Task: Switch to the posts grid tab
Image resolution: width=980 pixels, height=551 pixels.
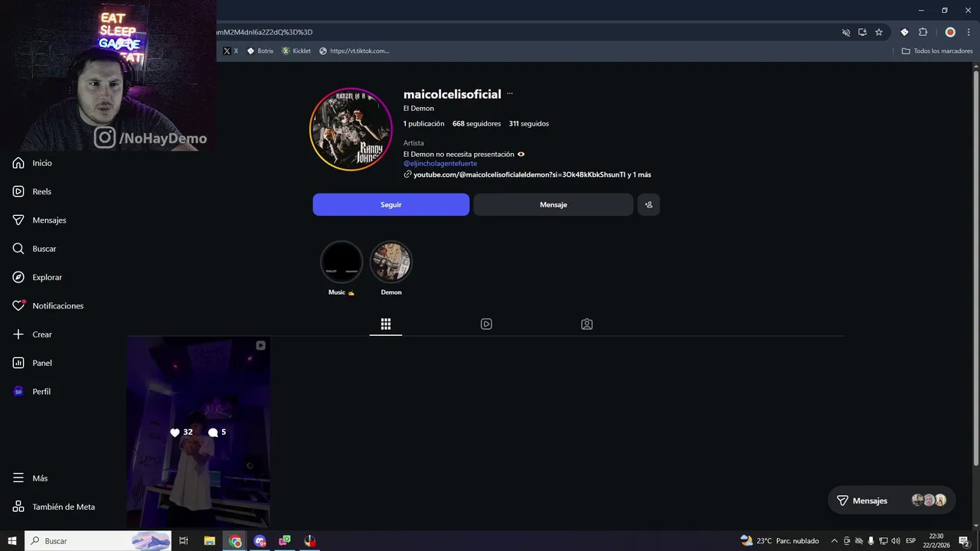Action: pos(386,324)
